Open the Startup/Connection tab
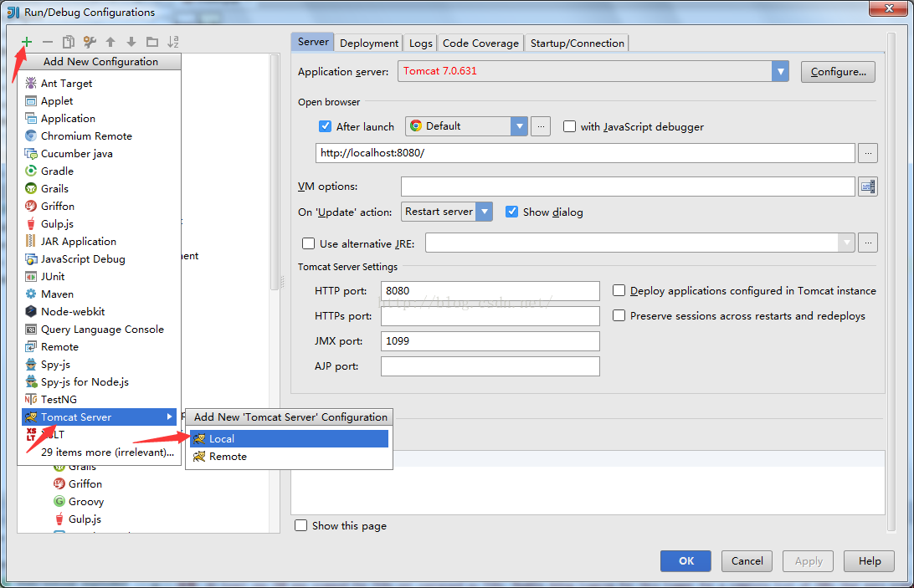The image size is (914, 588). click(577, 43)
